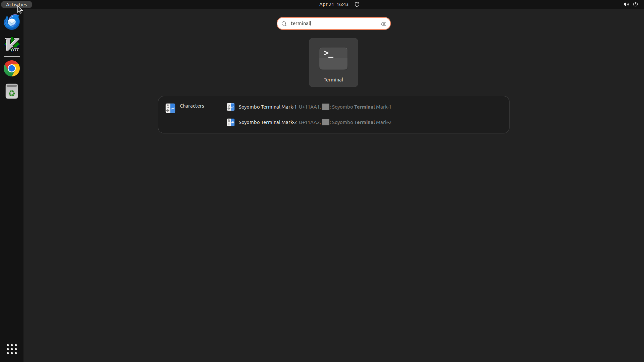The image size is (644, 362).
Task: Click the search magnifier icon
Action: (284, 24)
